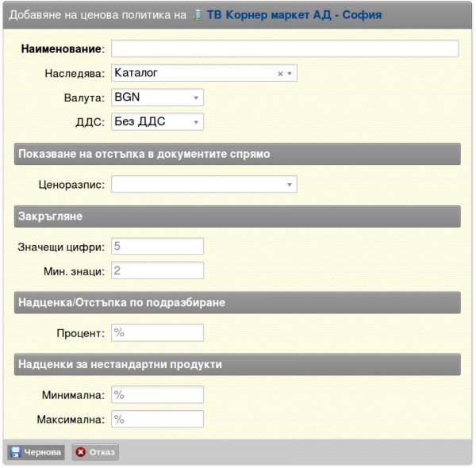Expand the Ценоразпис combo box

click(x=204, y=184)
